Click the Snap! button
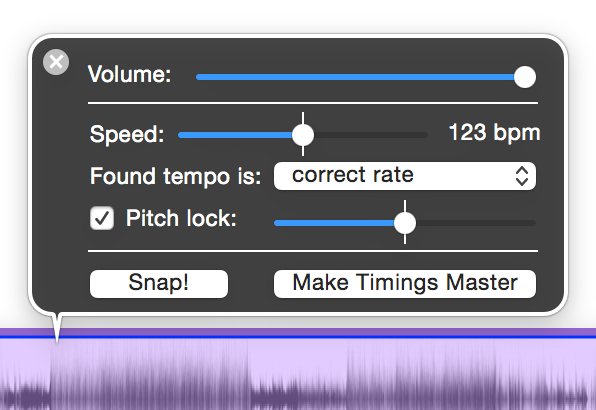Screen dimensions: 596x410 coord(159,284)
